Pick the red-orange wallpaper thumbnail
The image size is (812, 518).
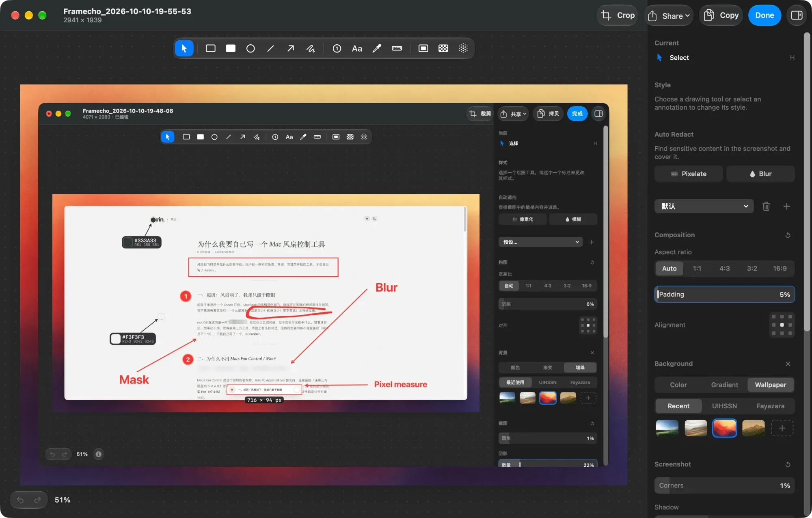pos(724,428)
